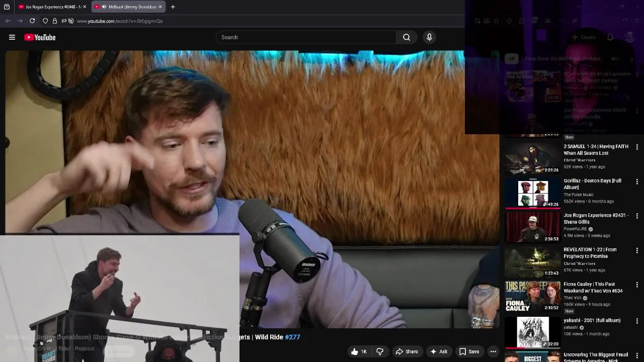This screenshot has height=362, width=644.
Task: Select 'From Steve-O's Wild Ride' filter chip
Action: point(562,59)
